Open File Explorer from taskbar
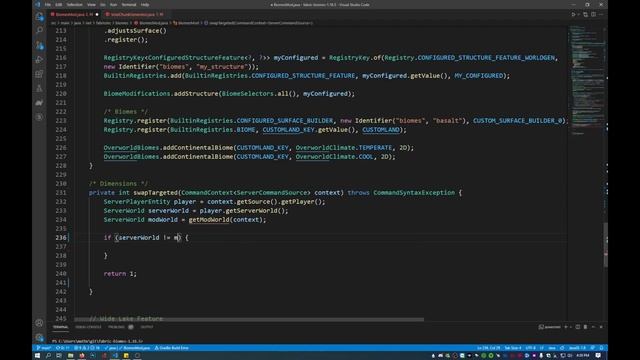 71,356
